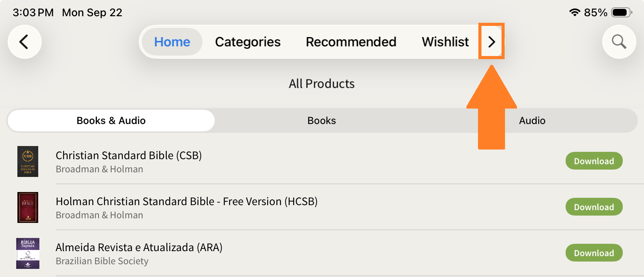The width and height of the screenshot is (644, 277).
Task: Select the Books & Audio filter segment
Action: click(111, 121)
